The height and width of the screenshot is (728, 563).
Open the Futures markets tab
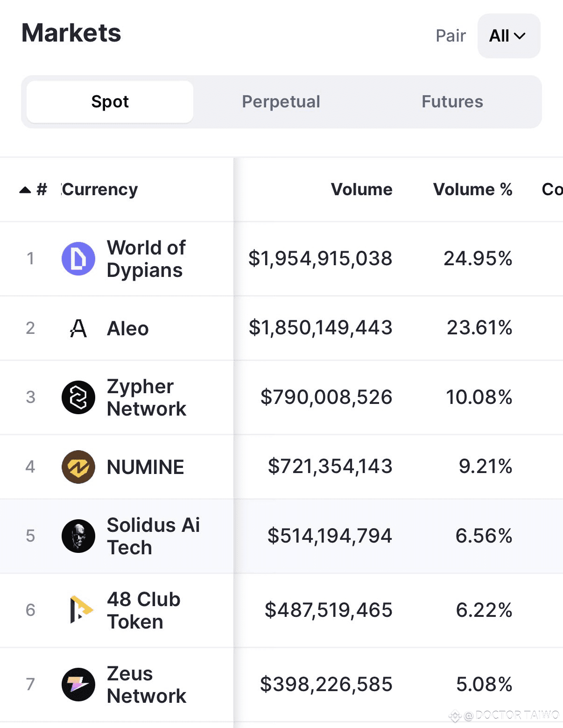tap(452, 102)
